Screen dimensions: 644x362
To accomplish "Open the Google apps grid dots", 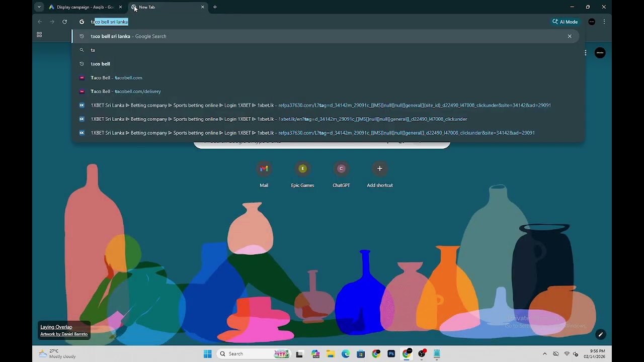I will point(585,53).
